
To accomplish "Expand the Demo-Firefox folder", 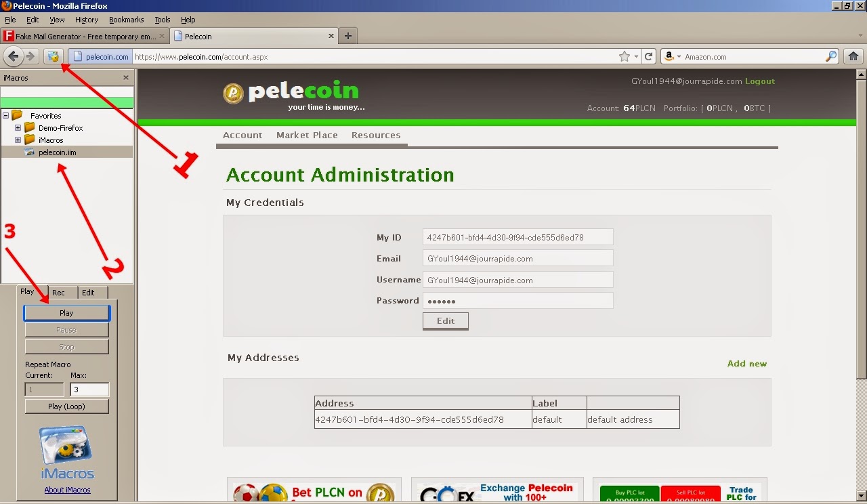I will 18,127.
